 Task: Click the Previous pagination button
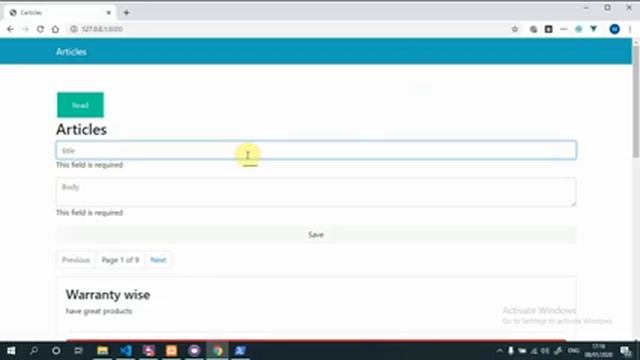[x=76, y=260]
